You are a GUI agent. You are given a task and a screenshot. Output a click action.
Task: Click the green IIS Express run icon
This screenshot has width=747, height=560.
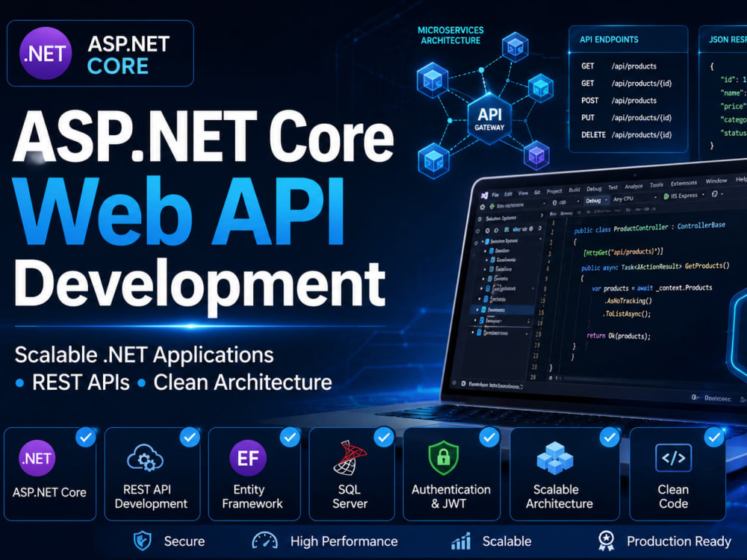pos(666,196)
